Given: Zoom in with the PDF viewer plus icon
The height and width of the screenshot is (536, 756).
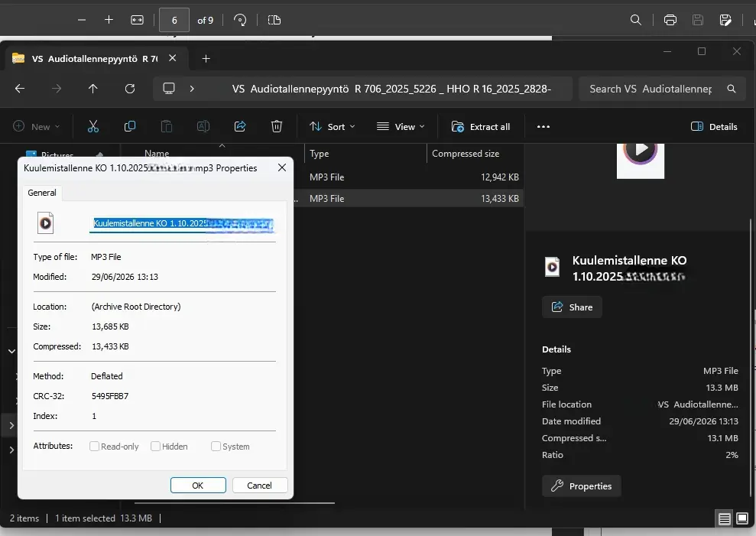Looking at the screenshot, I should click(x=109, y=20).
